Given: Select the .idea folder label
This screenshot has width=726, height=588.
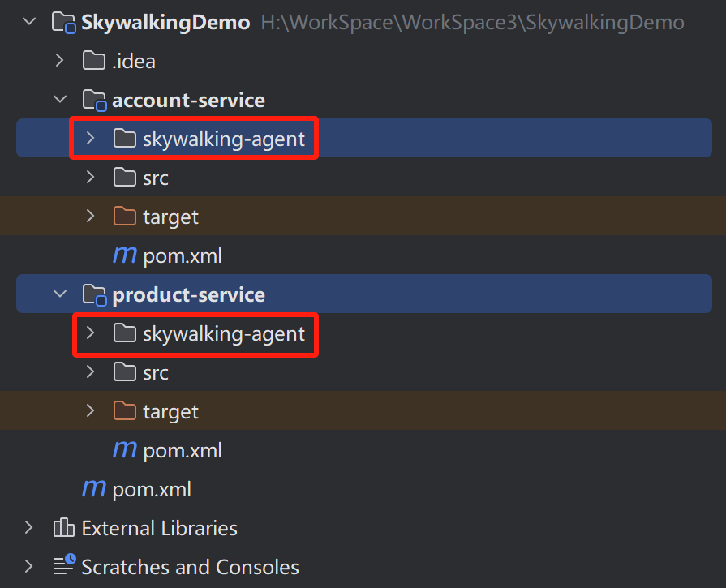Looking at the screenshot, I should 133,61.
